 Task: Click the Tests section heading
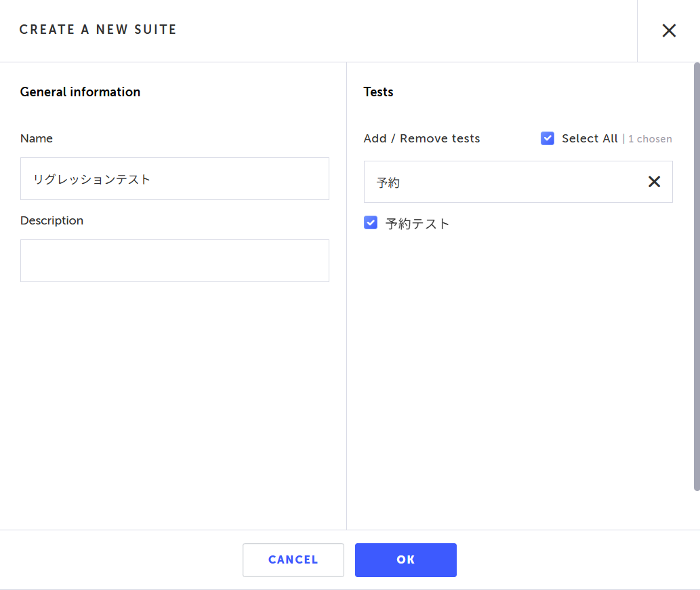pos(378,92)
